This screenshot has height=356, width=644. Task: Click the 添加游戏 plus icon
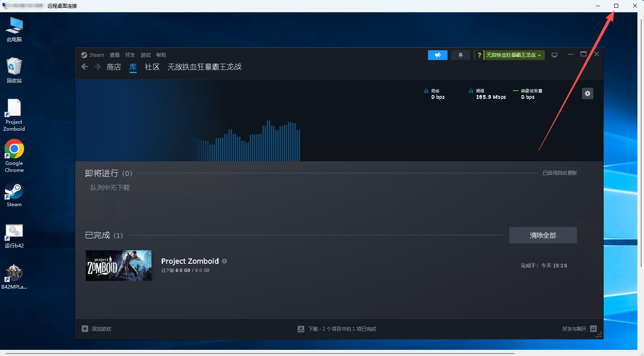click(85, 329)
